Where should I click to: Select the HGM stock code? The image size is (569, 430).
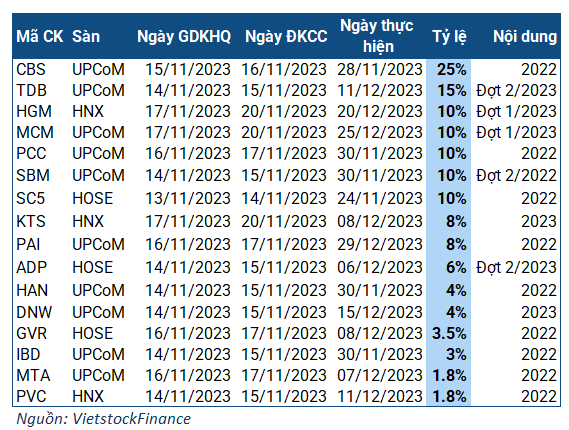click(34, 111)
